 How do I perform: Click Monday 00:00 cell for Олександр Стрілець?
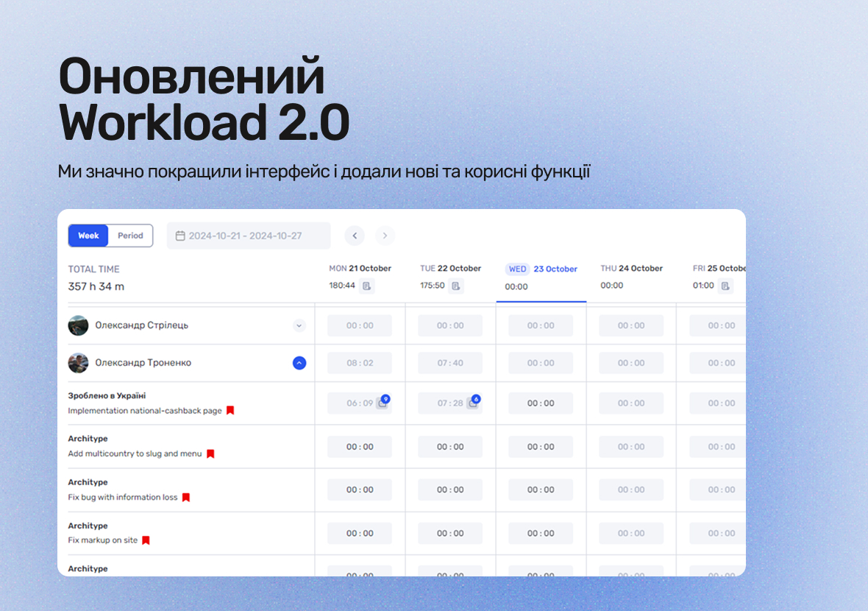point(360,325)
